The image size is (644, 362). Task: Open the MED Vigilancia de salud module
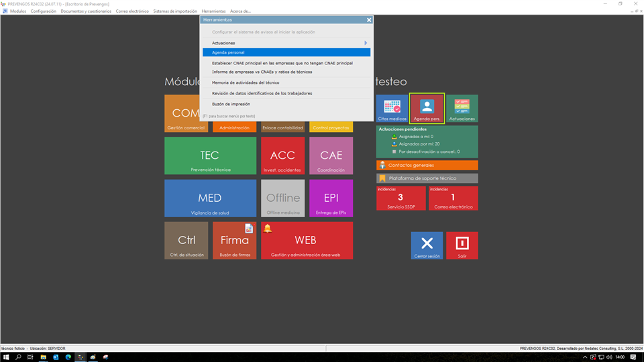[x=210, y=198]
